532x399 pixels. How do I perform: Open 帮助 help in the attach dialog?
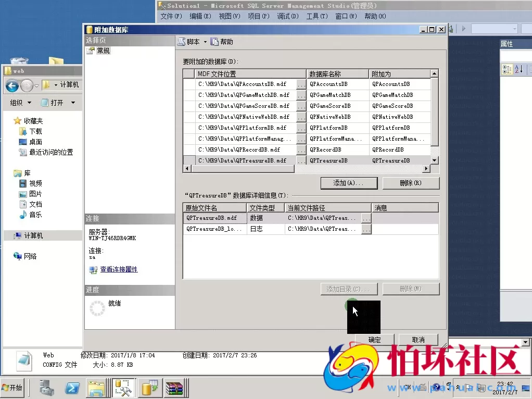point(222,42)
